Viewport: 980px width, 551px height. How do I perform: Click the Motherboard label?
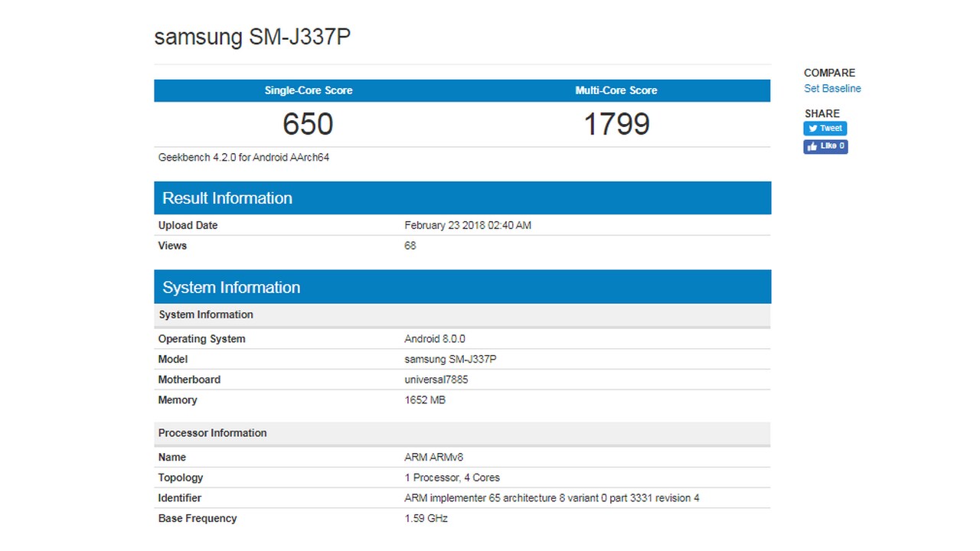(189, 380)
